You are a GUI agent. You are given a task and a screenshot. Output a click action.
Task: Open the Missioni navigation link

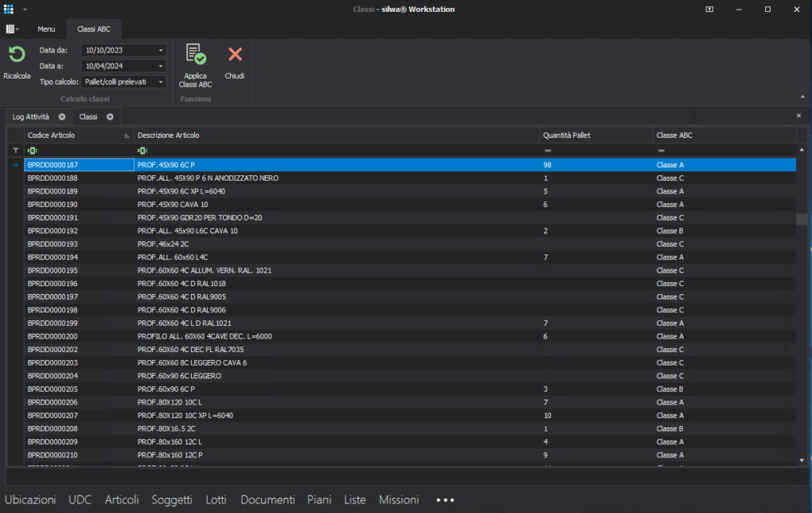399,500
